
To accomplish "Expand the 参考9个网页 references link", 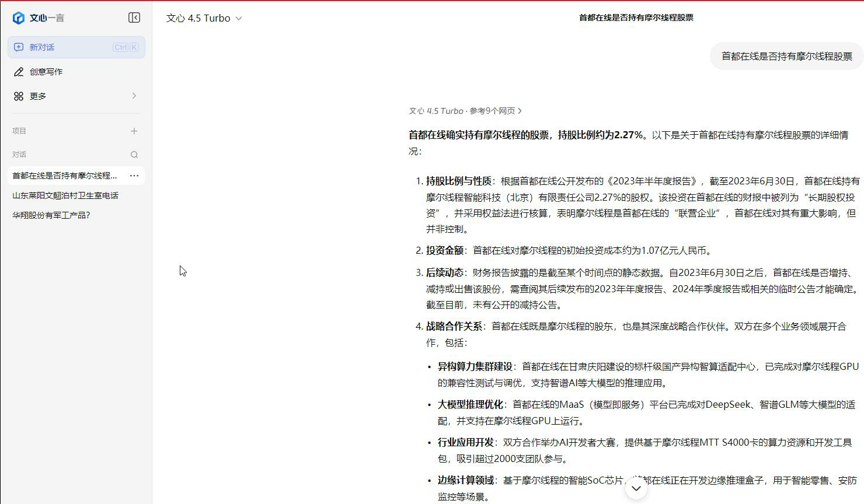I will tap(496, 111).
